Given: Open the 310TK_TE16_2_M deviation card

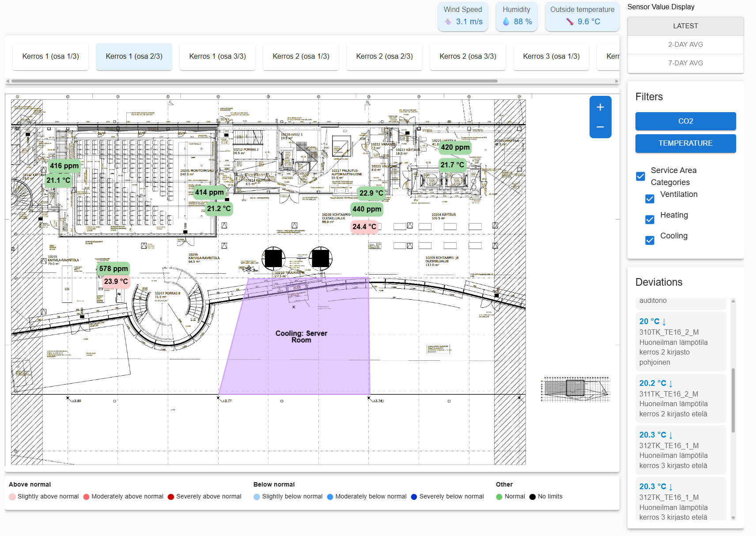Looking at the screenshot, I should 680,342.
